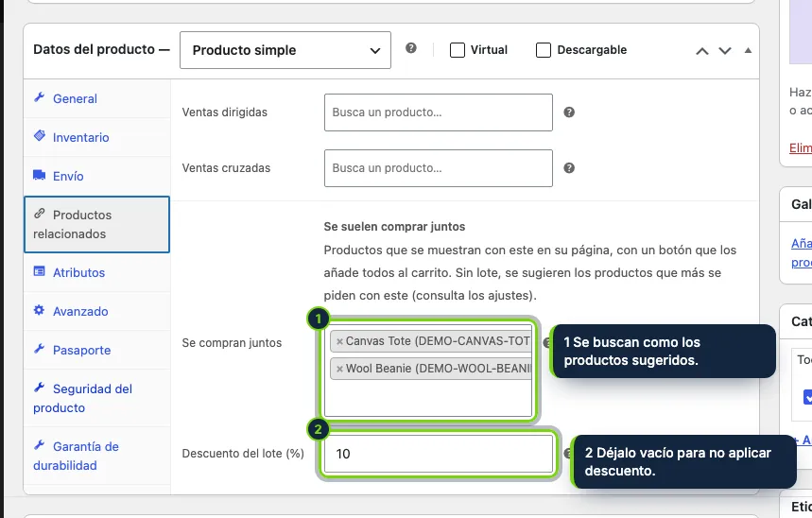Show help for Ventas dirigidas
This screenshot has height=518, width=812.
point(569,112)
